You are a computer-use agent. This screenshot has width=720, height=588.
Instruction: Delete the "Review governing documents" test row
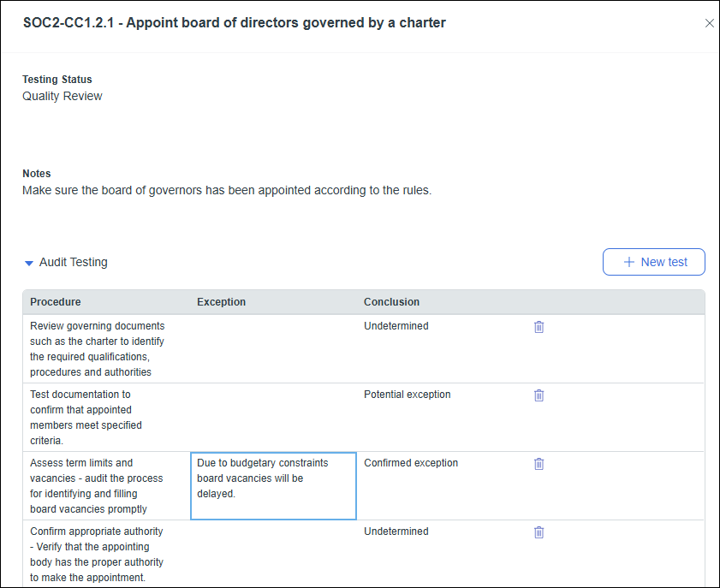click(539, 326)
